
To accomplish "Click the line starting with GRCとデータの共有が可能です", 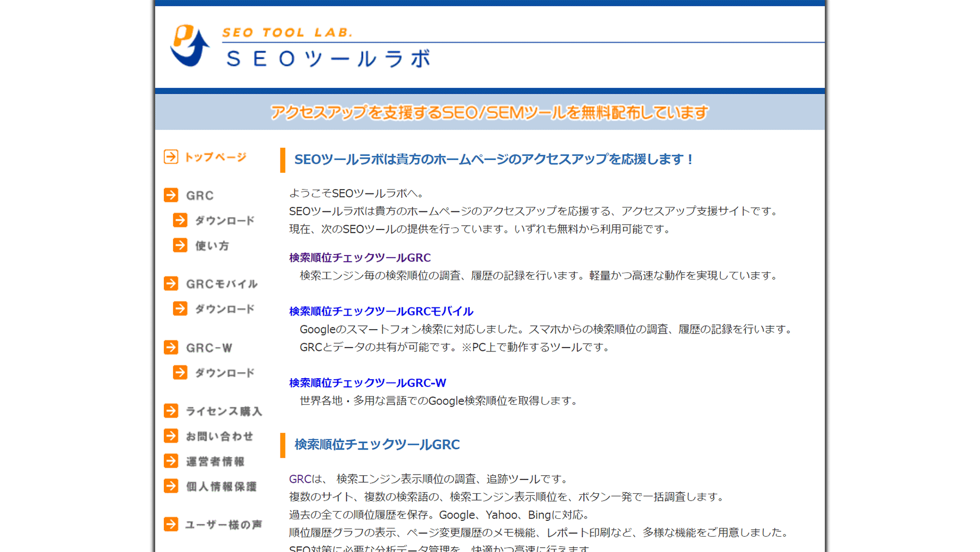I will click(455, 347).
